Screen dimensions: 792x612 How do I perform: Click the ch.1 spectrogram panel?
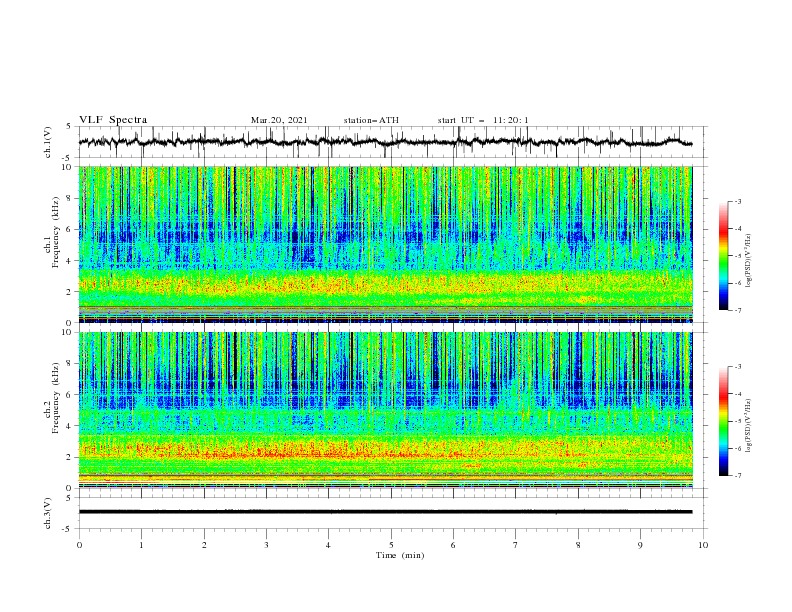tap(386, 244)
